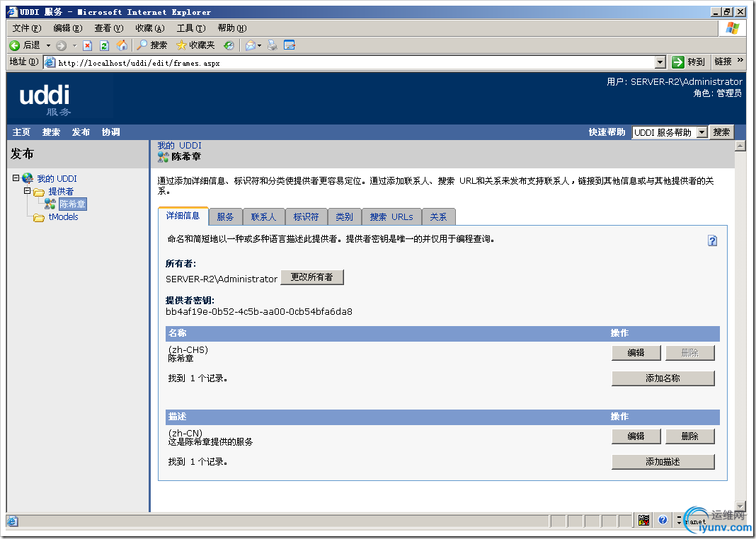
Task: Click the quick help 搜索 button
Action: [x=721, y=132]
